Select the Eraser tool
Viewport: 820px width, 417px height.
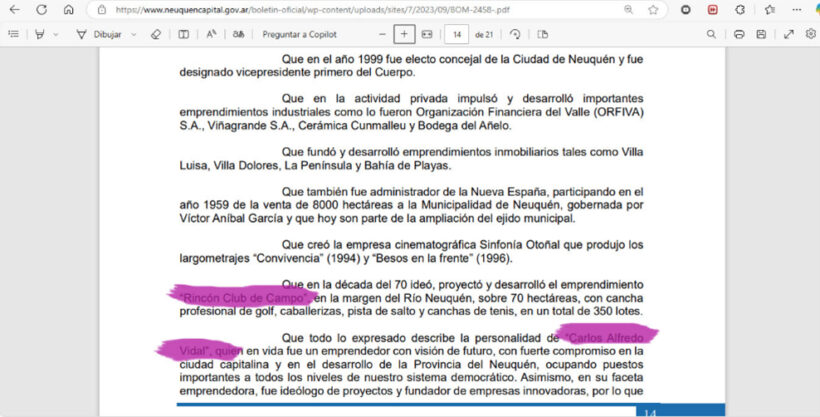pos(155,33)
